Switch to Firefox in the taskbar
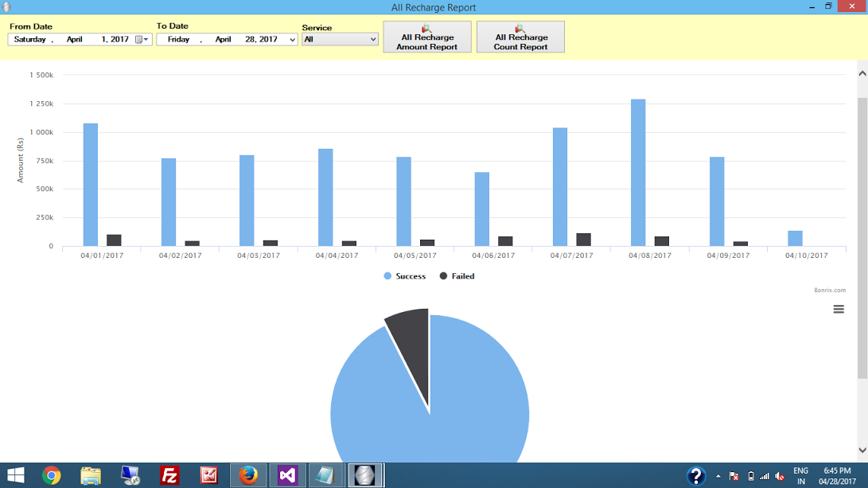Screen dimensions: 868x488 point(248,476)
